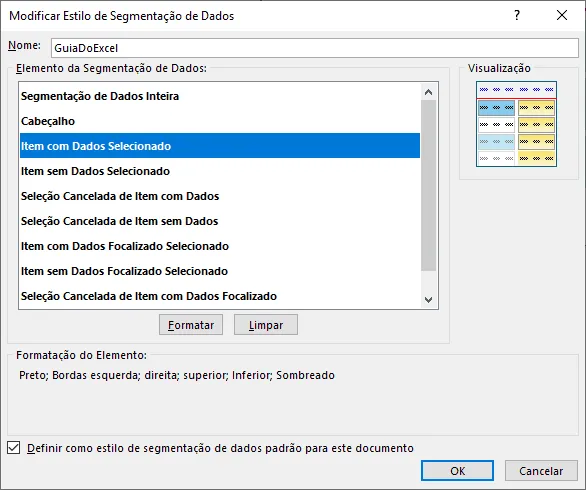Choose Seleção Cancelada de Item com Dados

coord(220,196)
